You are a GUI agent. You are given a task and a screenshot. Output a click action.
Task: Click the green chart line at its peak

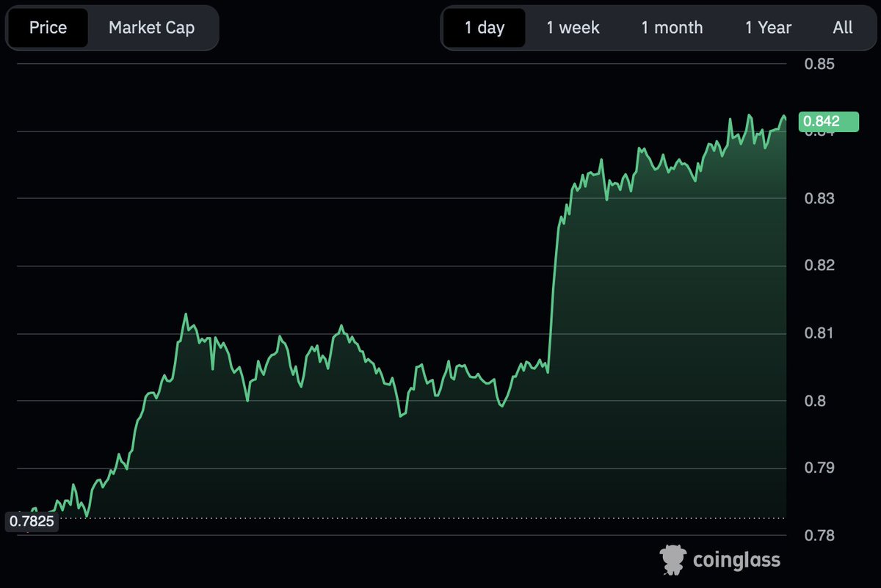tap(748, 114)
